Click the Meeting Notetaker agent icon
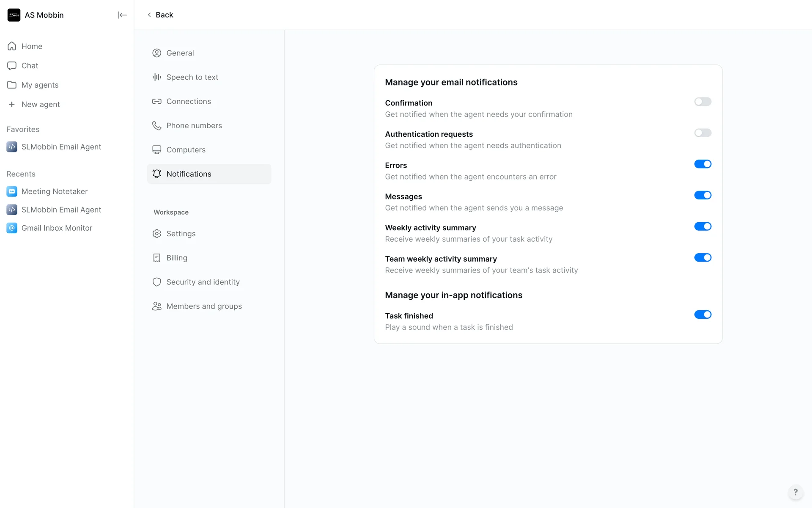Viewport: 812px width, 508px height. click(12, 191)
